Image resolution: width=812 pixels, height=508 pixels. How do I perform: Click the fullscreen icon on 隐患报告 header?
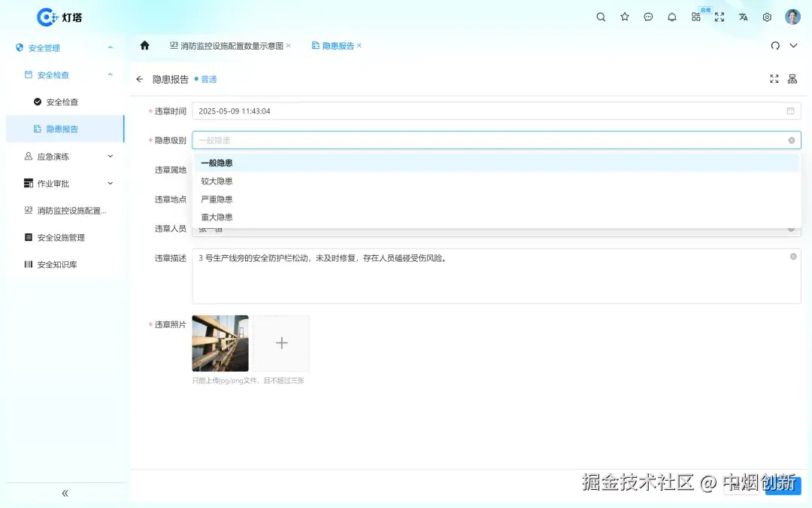coord(774,78)
